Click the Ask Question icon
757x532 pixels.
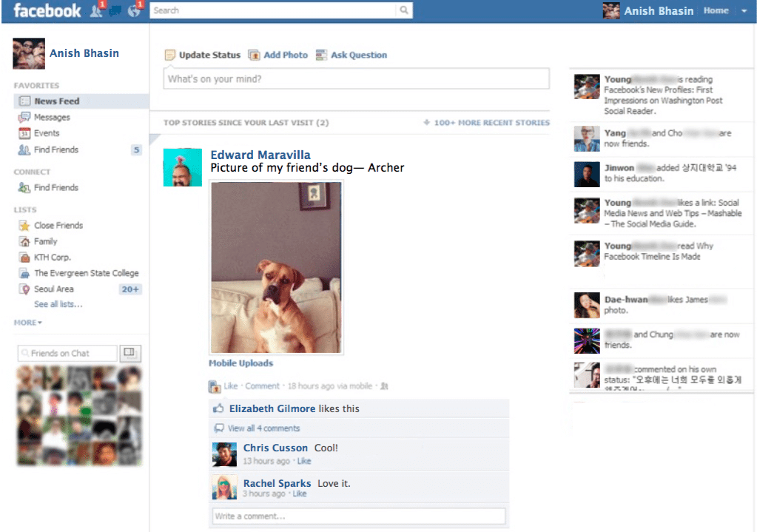click(321, 55)
